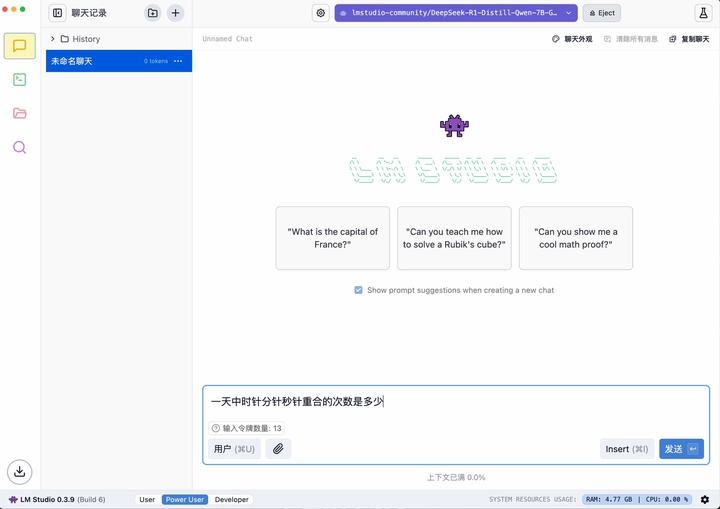Open the 未命名聊天 more options menu
The image size is (720, 509).
pyautogui.click(x=178, y=61)
